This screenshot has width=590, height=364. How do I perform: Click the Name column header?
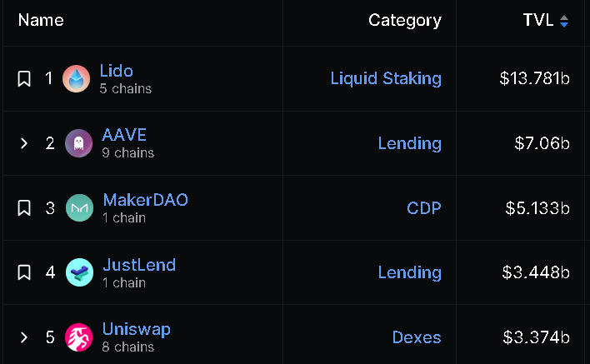41,20
